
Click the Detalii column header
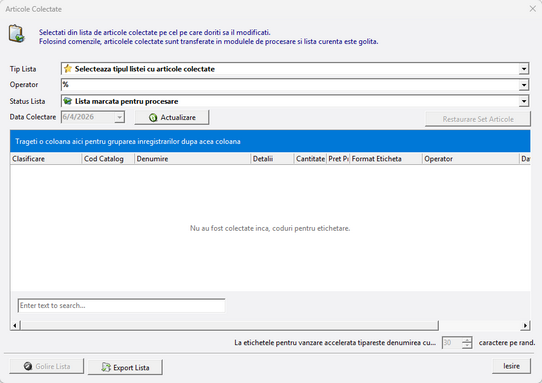(272, 159)
